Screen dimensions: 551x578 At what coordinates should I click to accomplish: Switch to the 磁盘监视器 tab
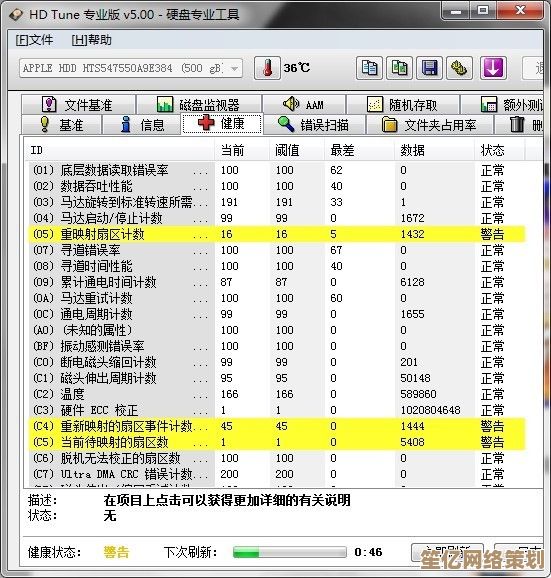coord(199,105)
